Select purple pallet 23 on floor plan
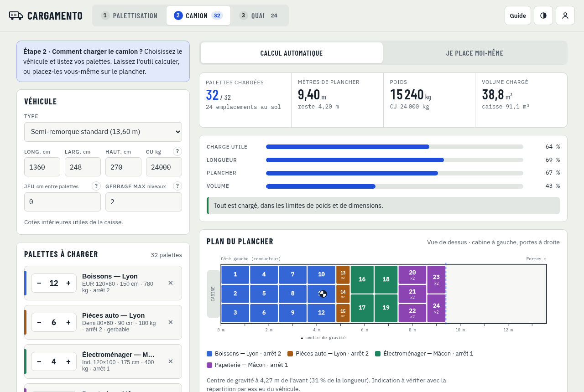Viewport: 584px width, 392px height. tap(437, 279)
